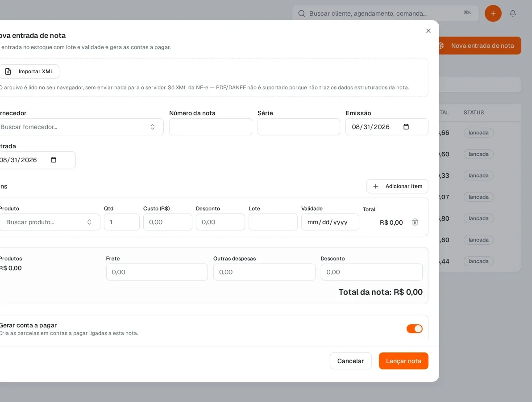Click the item row total R$ 0,00
Viewport: 532px width, 402px height.
391,222
